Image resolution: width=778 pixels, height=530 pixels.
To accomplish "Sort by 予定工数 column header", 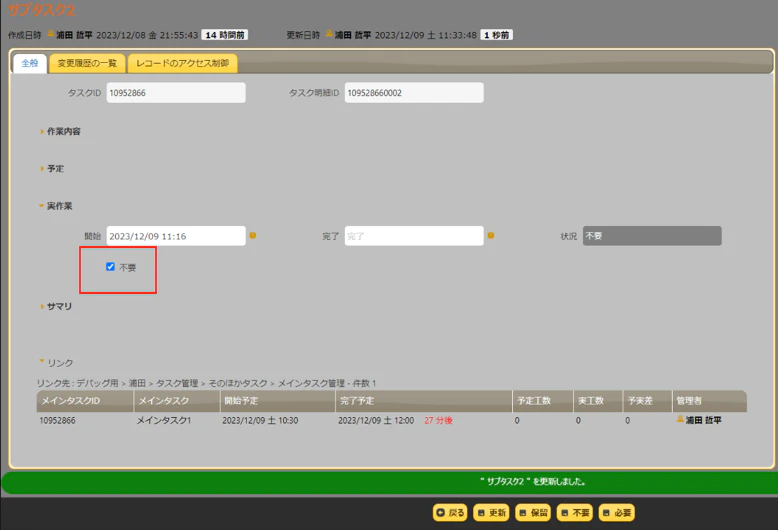I will coord(543,401).
